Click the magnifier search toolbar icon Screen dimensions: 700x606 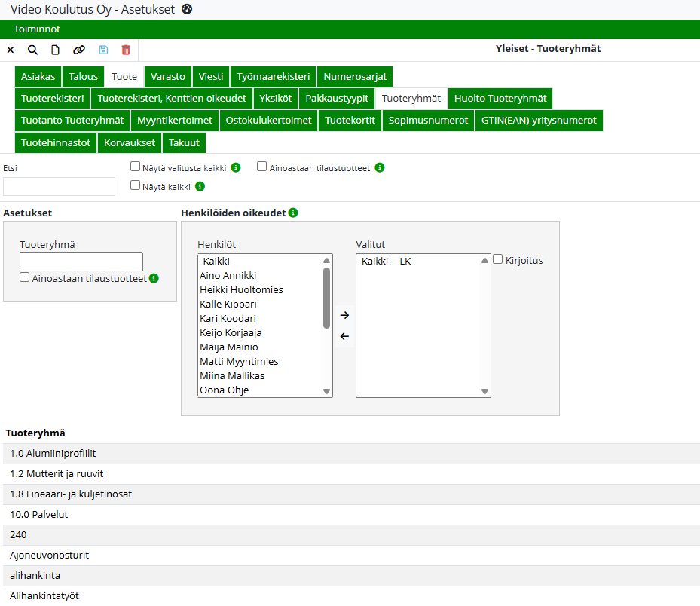(x=32, y=50)
